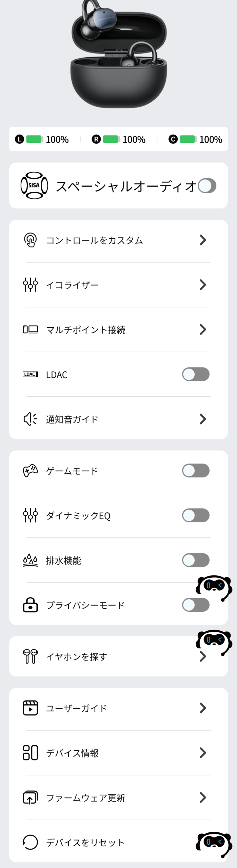
Task: Click the firmware update icon
Action: (x=30, y=797)
